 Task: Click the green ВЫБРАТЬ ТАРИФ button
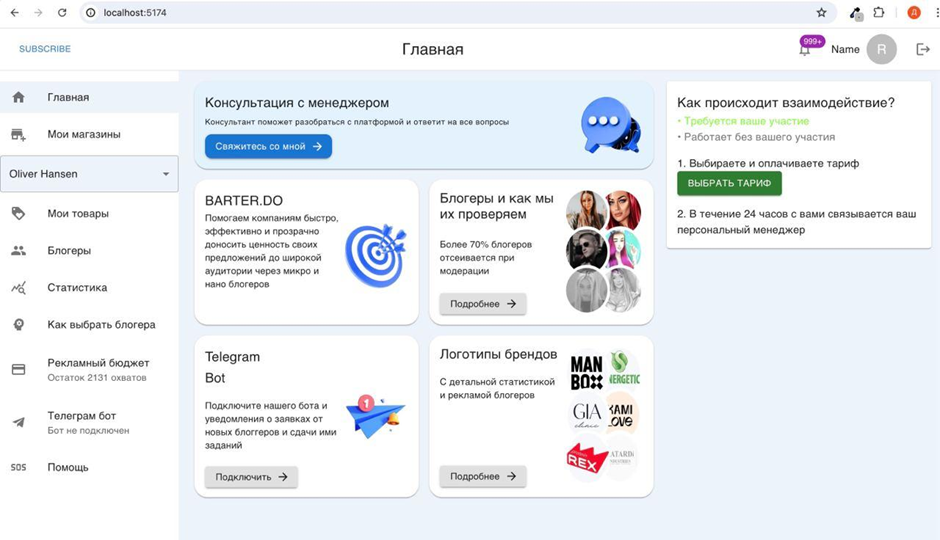coord(729,183)
